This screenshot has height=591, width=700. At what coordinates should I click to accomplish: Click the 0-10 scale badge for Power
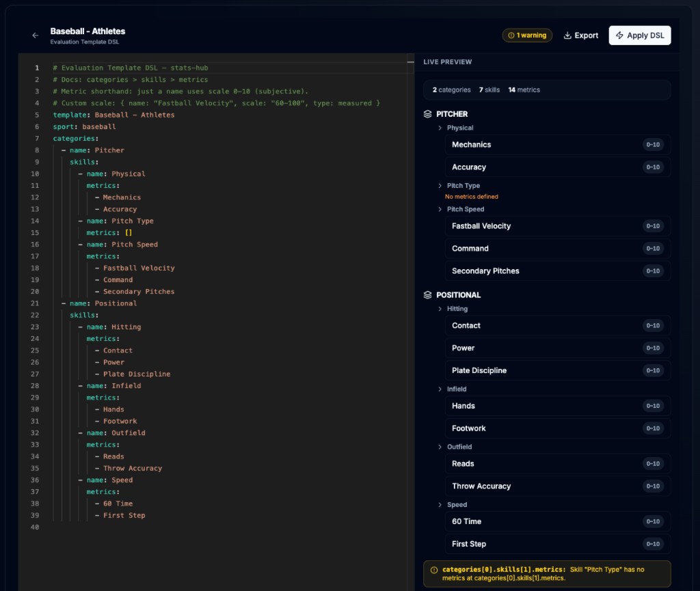click(653, 348)
